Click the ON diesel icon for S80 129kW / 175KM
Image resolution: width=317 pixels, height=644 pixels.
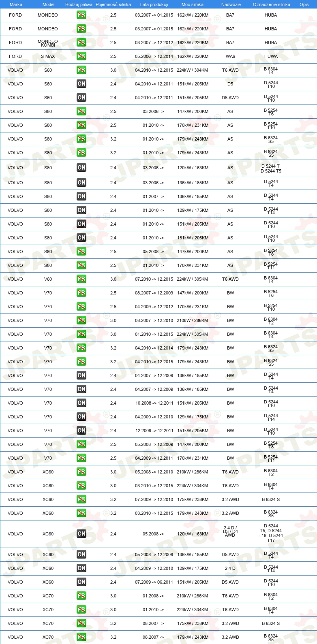pos(81,210)
